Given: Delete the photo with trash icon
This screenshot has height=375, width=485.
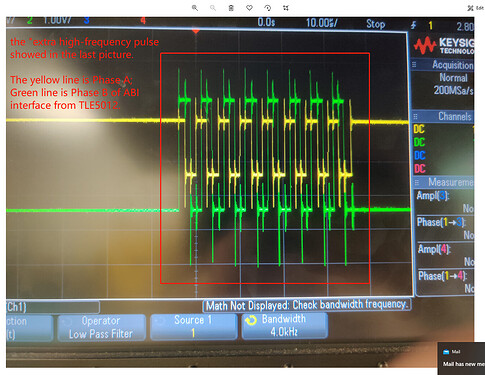Looking at the screenshot, I should point(231,8).
